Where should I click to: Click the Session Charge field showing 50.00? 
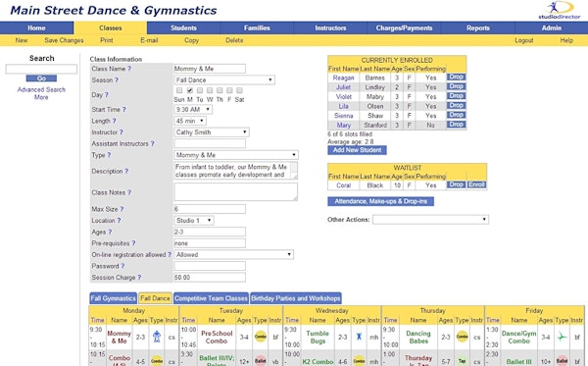coord(210,278)
